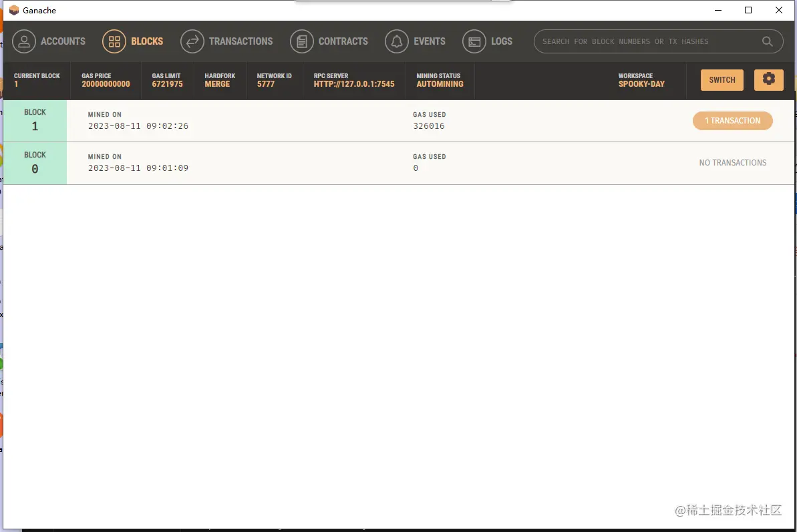Click the gas price value 20000000000
This screenshot has height=532, width=797.
pyautogui.click(x=106, y=84)
